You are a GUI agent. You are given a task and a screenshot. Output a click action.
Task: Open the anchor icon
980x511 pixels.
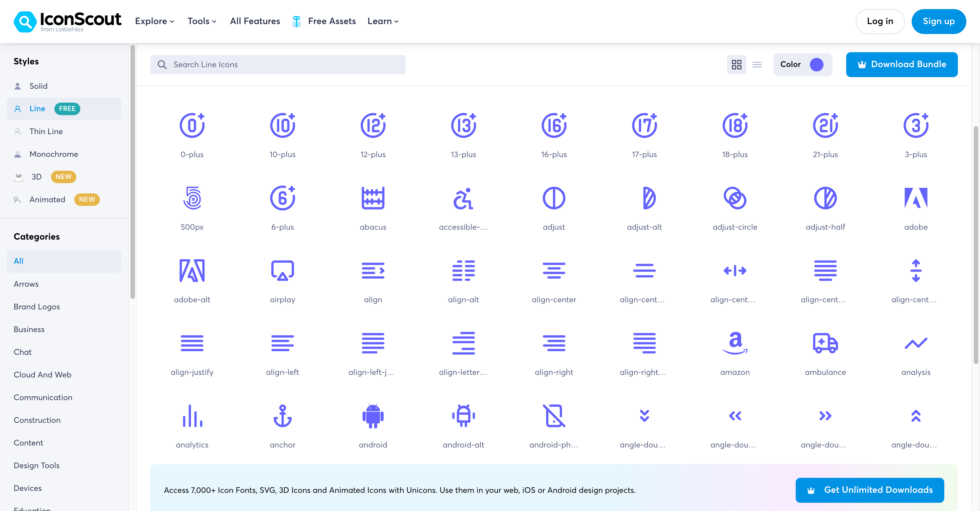(x=282, y=416)
